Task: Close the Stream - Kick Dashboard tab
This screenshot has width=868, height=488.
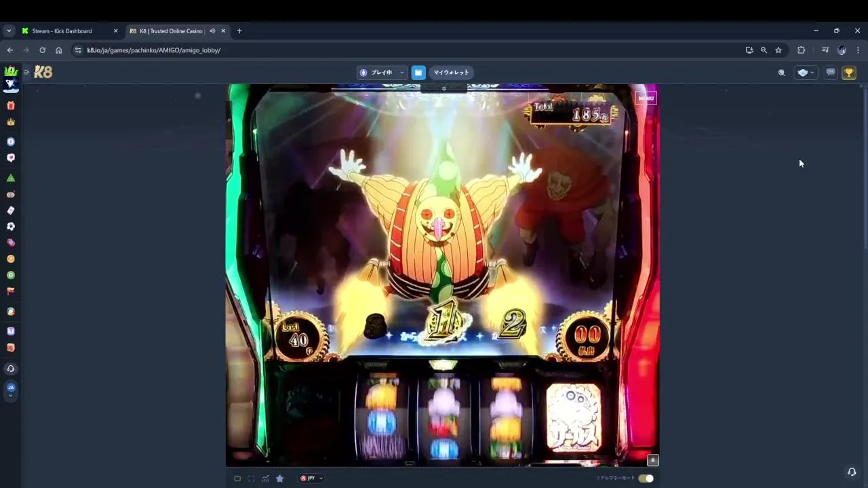Action: click(x=115, y=30)
